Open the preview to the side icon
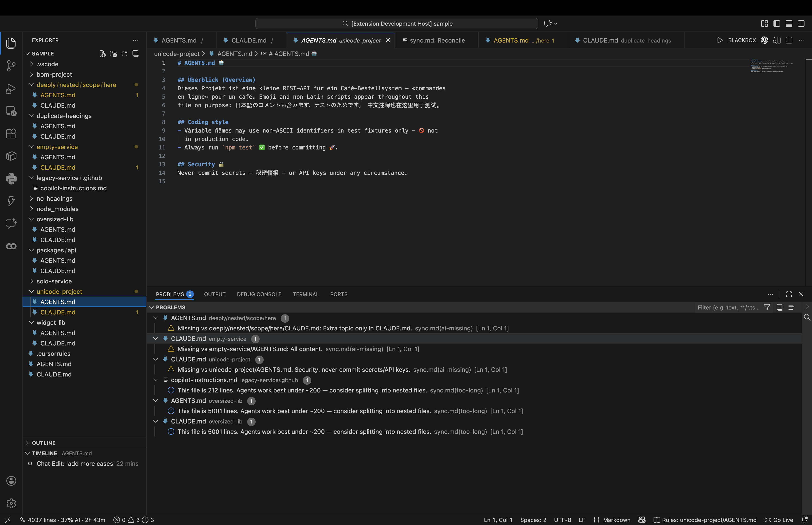Image resolution: width=812 pixels, height=525 pixels. (777, 40)
